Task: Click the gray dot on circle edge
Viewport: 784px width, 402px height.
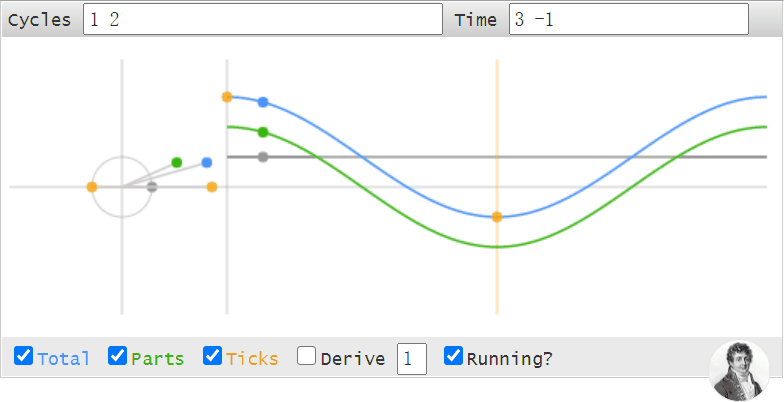Action: pyautogui.click(x=152, y=187)
